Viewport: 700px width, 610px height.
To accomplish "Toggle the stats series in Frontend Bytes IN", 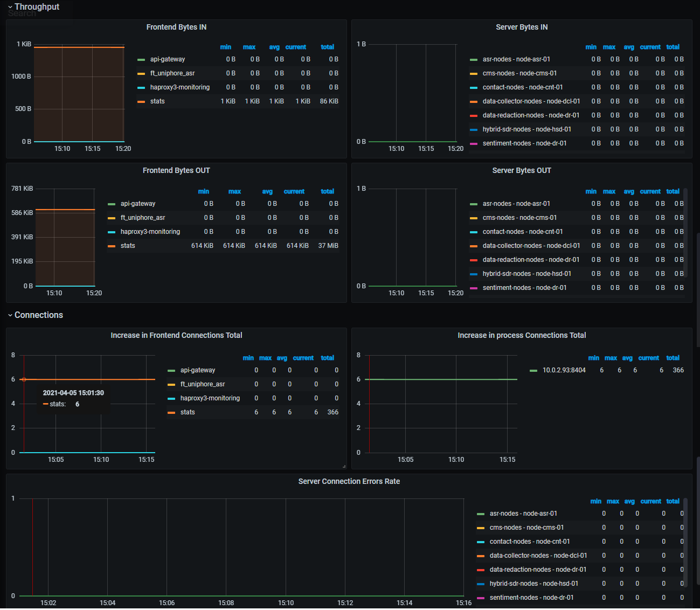I will 157,101.
